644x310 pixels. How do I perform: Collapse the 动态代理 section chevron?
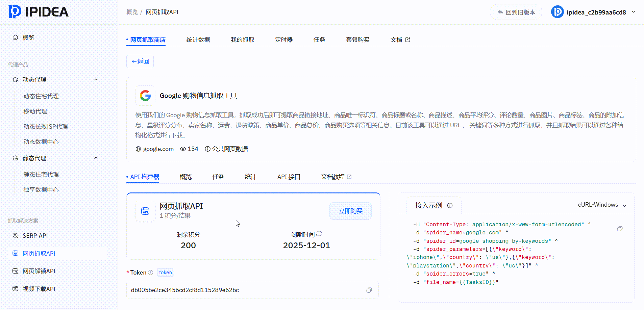coord(96,80)
